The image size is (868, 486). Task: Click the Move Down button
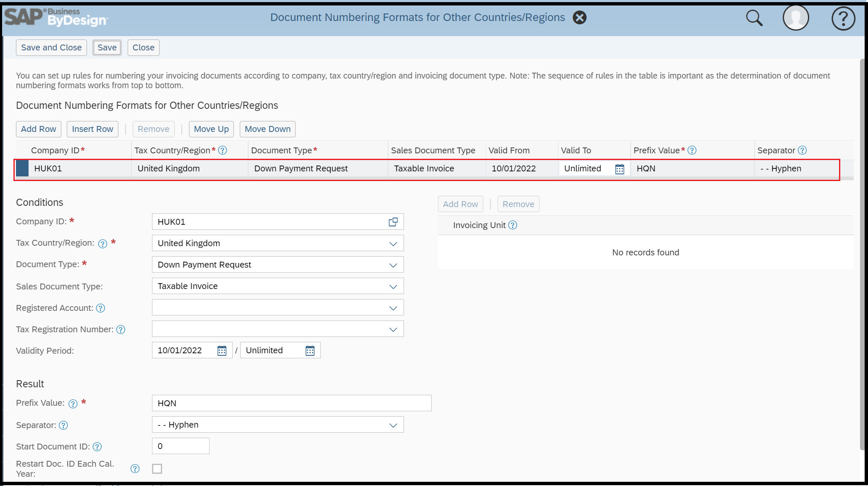click(x=267, y=129)
